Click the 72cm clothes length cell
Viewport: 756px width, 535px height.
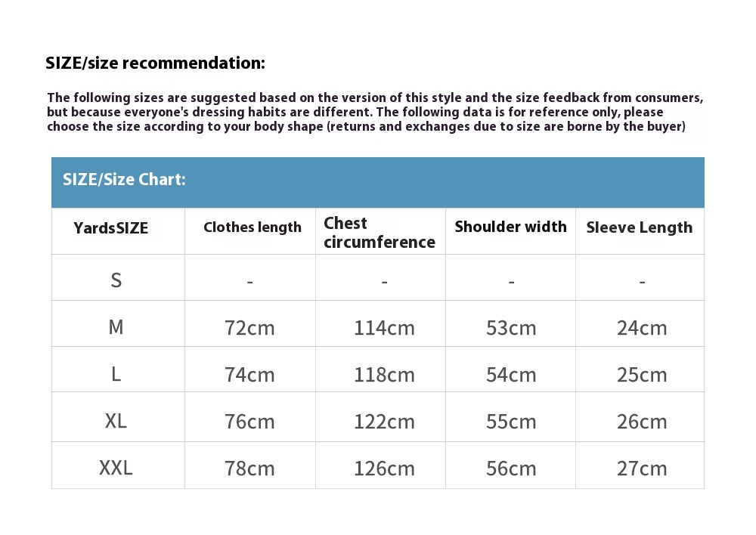(x=249, y=328)
